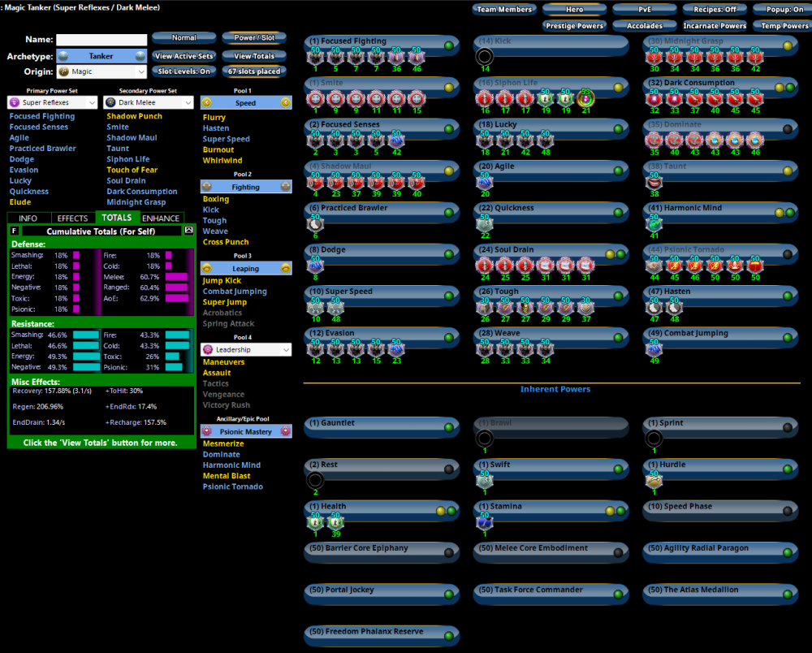
Task: Open the Incarnate Powers button
Action: pyautogui.click(x=715, y=26)
